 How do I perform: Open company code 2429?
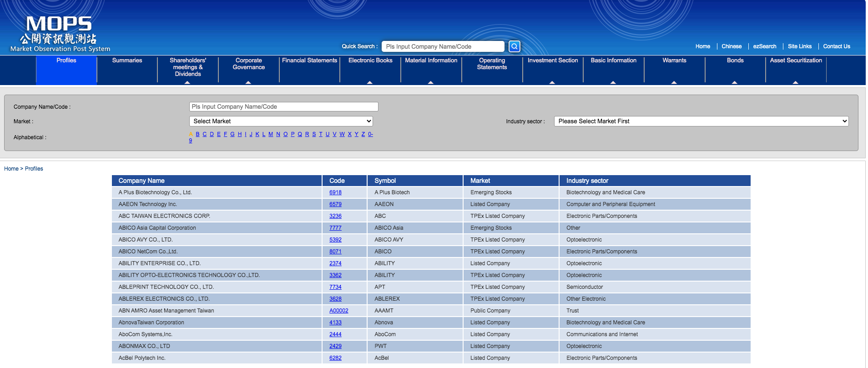[335, 346]
